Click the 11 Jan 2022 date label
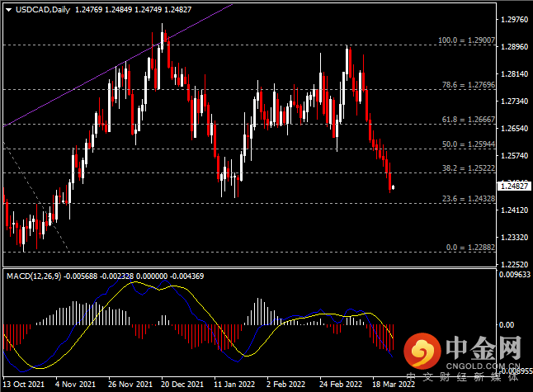Screen dimensions: 533x392 [234, 385]
